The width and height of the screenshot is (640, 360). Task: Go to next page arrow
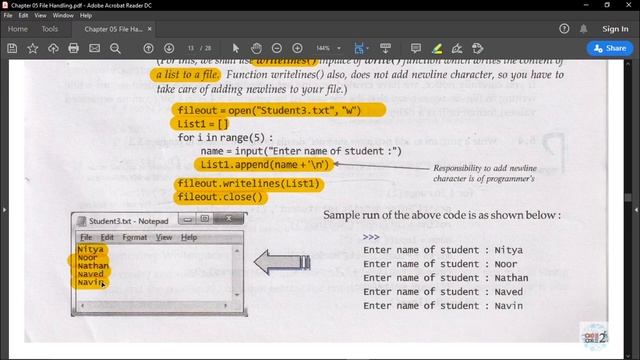point(169,48)
